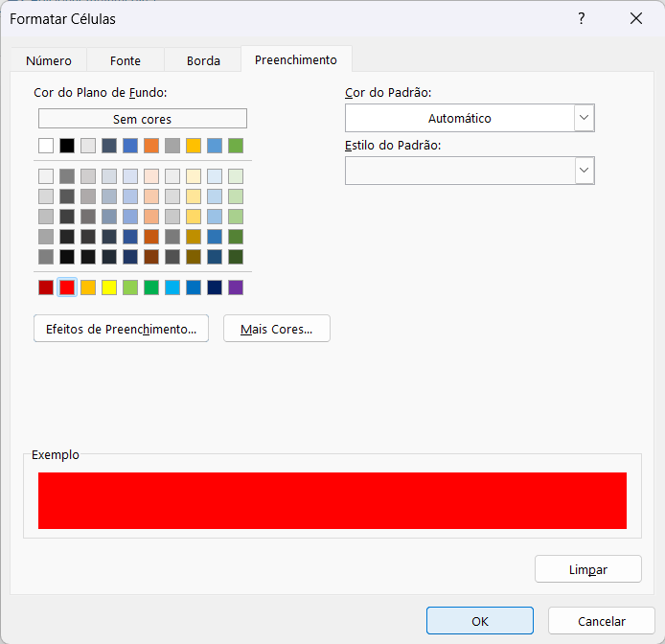Viewport: 665px width, 644px height.
Task: Choose dark red standard color swatch
Action: (46, 287)
